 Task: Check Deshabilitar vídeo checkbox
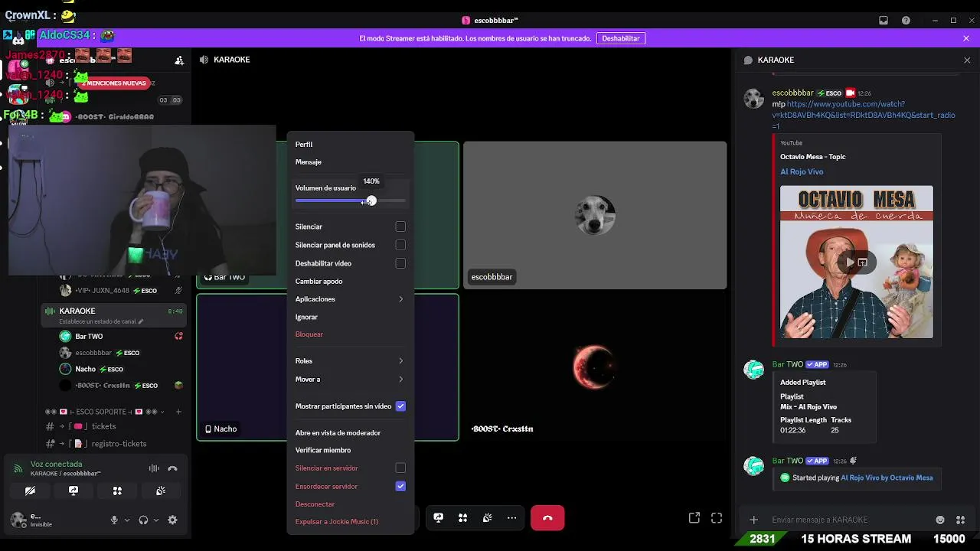click(400, 263)
